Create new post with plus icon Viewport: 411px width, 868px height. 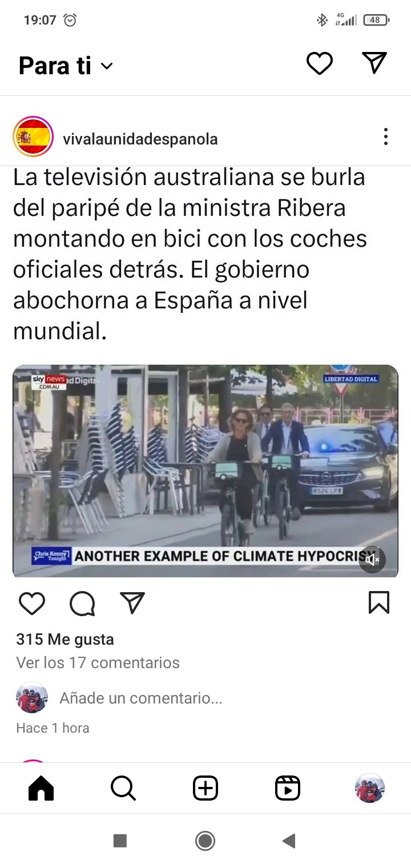(x=205, y=789)
